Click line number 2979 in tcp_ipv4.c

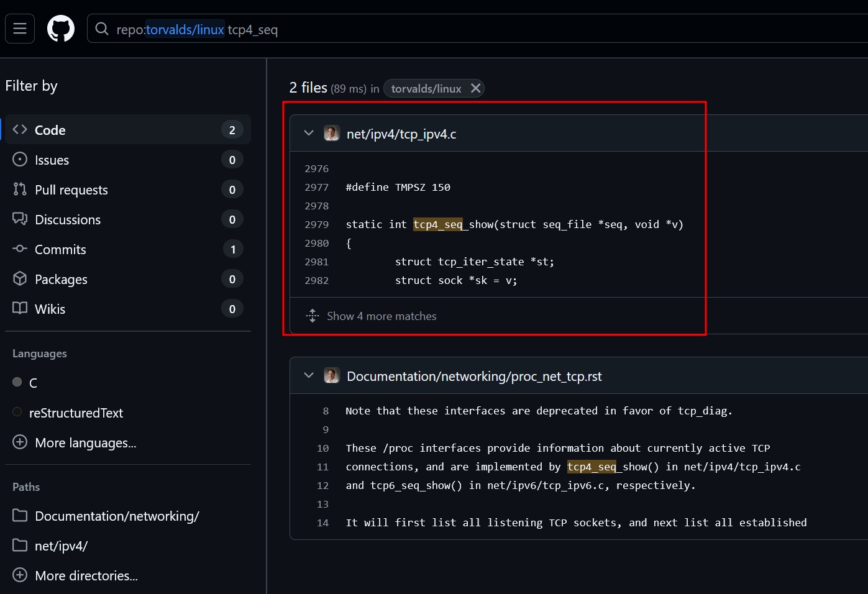point(317,224)
